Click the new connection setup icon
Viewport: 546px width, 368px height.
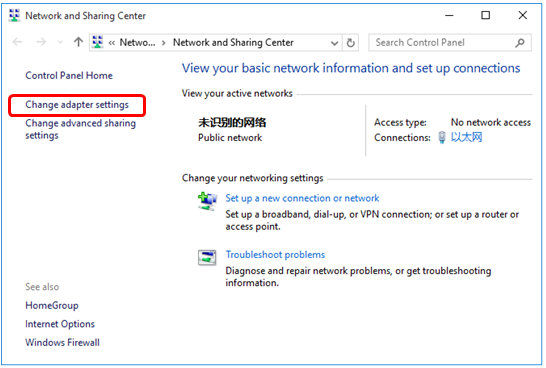(207, 202)
